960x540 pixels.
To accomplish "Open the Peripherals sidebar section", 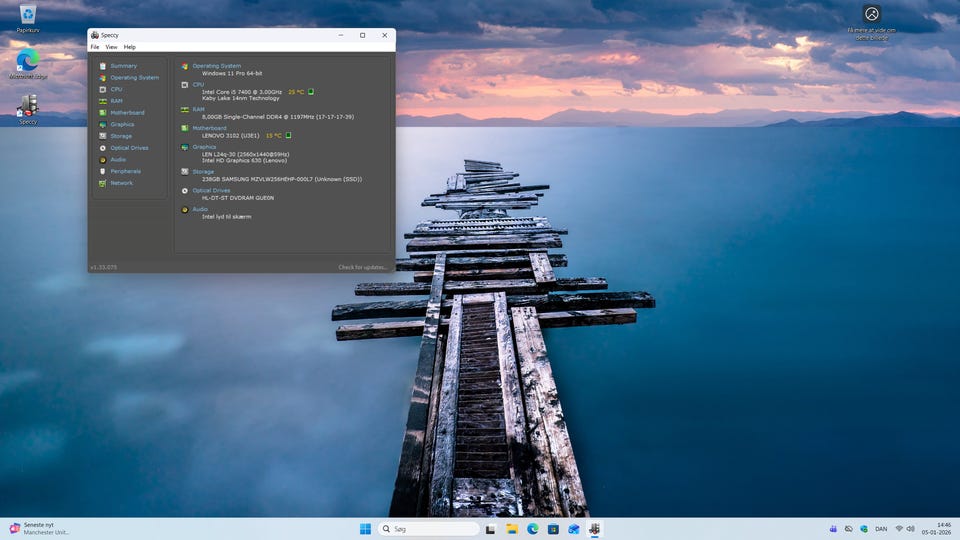I will coord(124,171).
